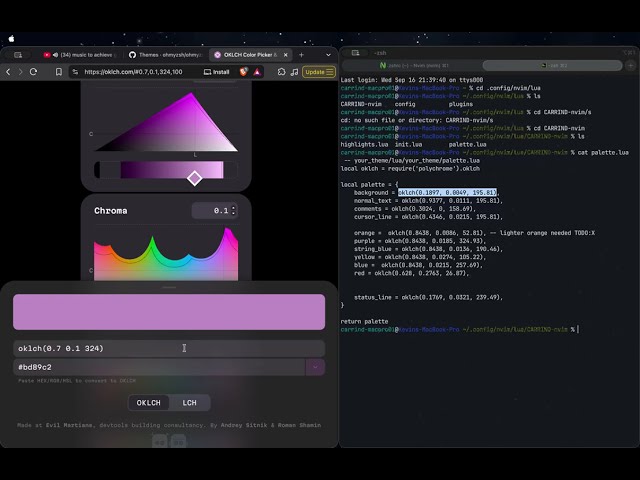Click the lightness slider diamond handle

pyautogui.click(x=195, y=178)
